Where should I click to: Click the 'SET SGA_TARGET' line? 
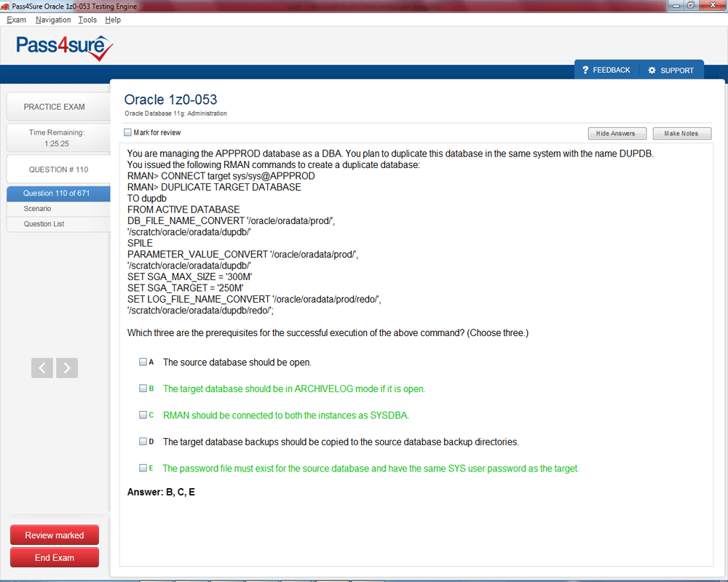[x=185, y=288]
